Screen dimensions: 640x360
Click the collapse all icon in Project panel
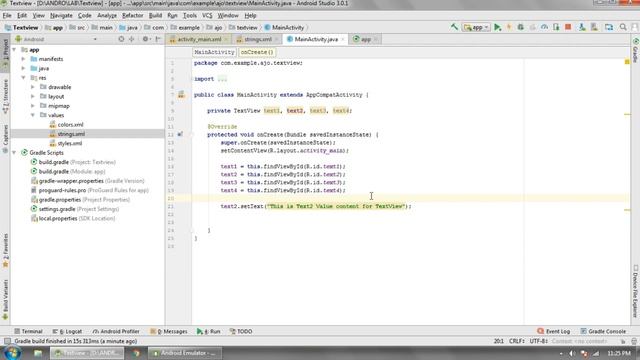click(131, 39)
